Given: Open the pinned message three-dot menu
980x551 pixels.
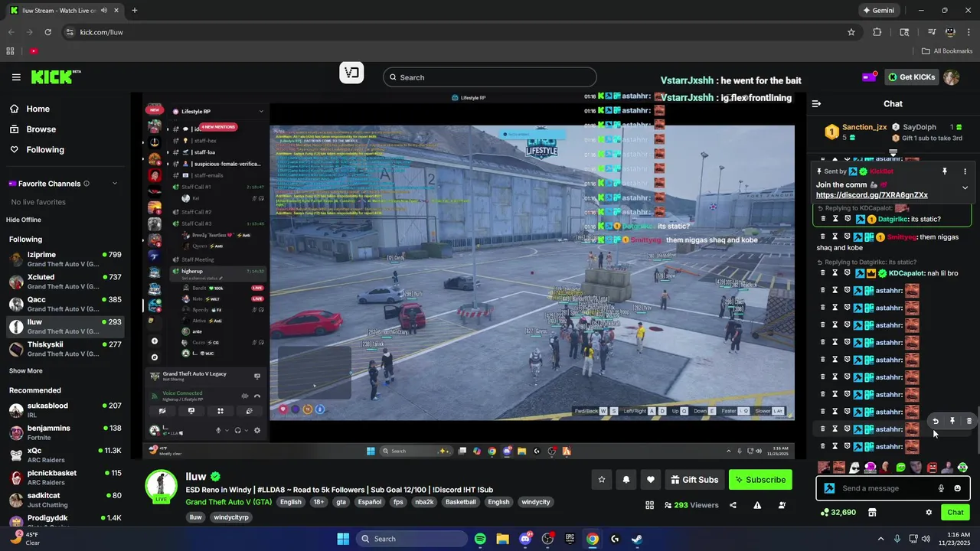Looking at the screenshot, I should (x=965, y=171).
